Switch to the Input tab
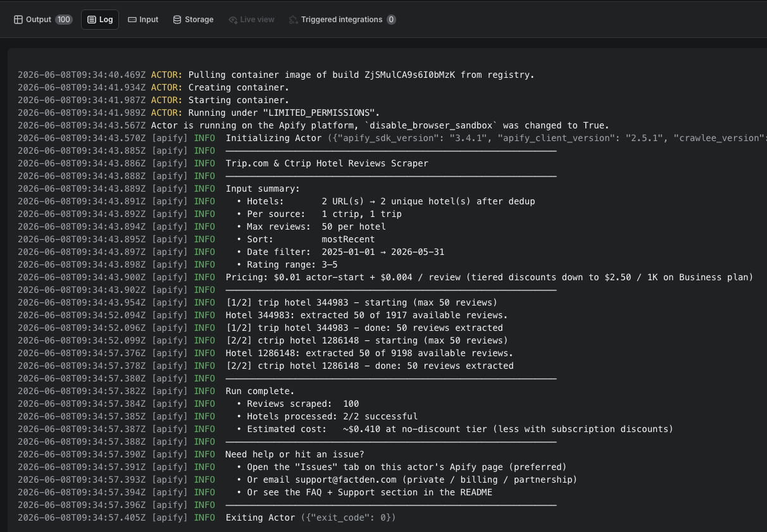This screenshot has width=767, height=532. [143, 20]
